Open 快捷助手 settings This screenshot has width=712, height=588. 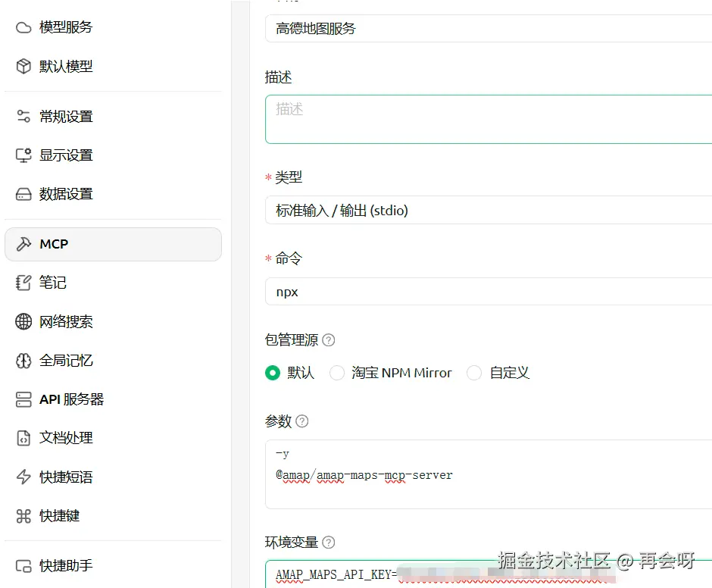click(113, 566)
